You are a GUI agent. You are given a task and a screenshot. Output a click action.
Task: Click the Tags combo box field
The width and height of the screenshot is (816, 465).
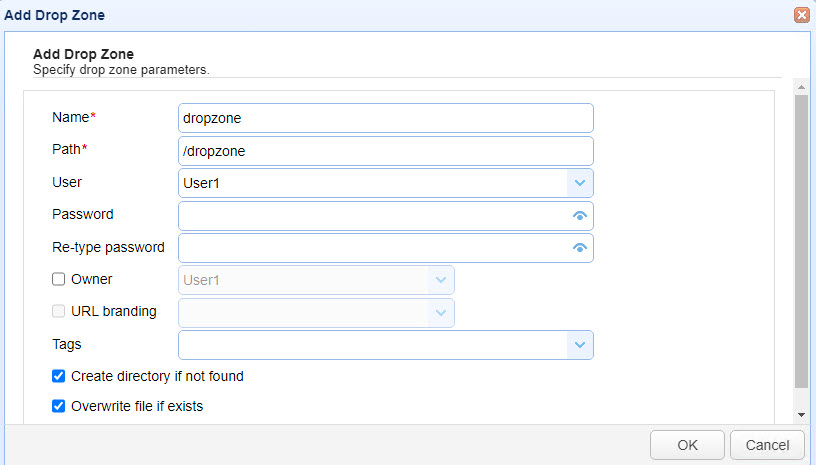[x=372, y=345]
